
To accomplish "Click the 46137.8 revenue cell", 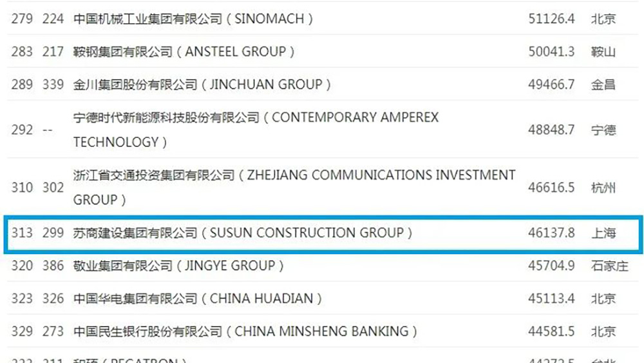I will coord(551,233).
